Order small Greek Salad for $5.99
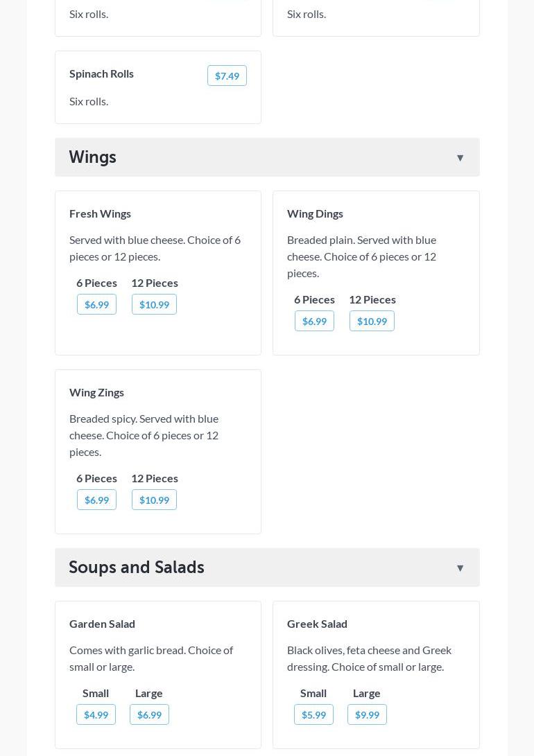This screenshot has height=756, width=534. pyautogui.click(x=313, y=714)
